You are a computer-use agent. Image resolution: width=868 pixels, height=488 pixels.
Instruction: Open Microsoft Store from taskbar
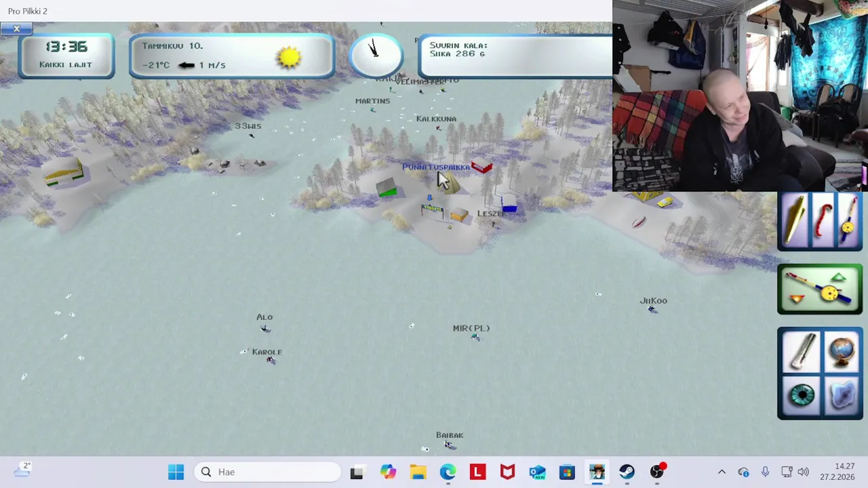pyautogui.click(x=567, y=472)
